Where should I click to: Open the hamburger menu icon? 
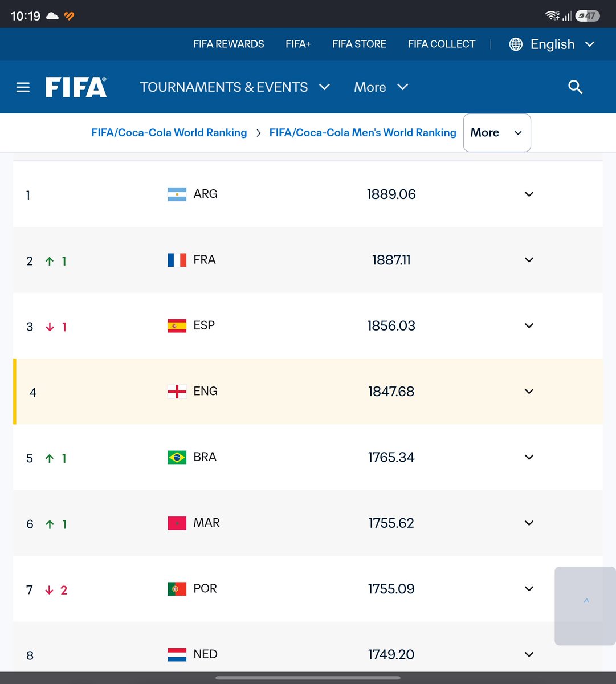click(x=23, y=87)
